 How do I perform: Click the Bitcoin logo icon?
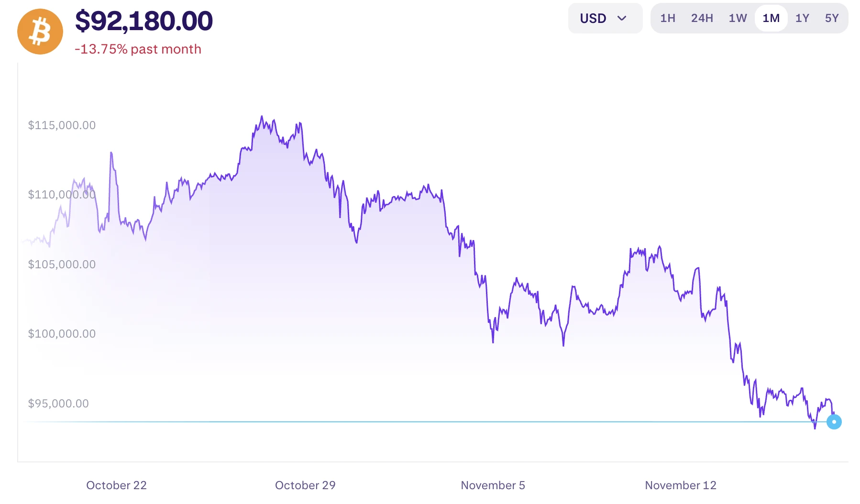pyautogui.click(x=40, y=31)
